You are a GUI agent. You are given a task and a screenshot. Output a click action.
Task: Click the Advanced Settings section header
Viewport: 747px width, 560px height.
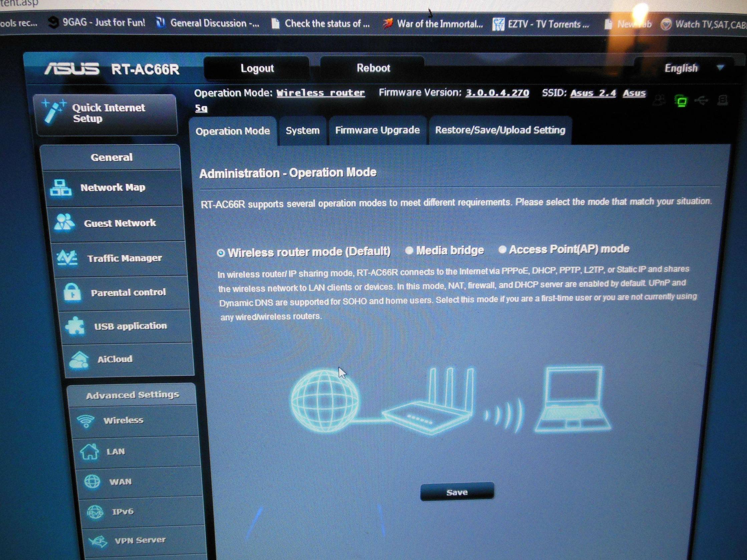tap(132, 395)
